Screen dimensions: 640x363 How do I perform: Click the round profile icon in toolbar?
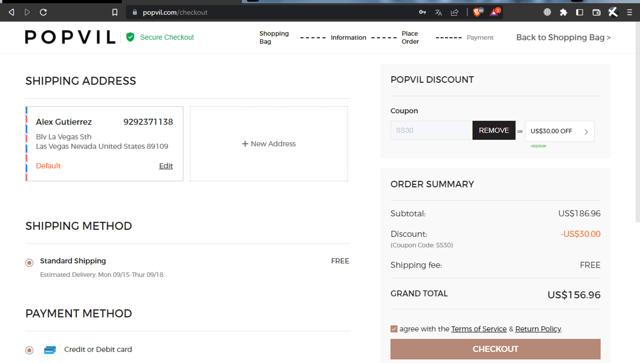[547, 12]
